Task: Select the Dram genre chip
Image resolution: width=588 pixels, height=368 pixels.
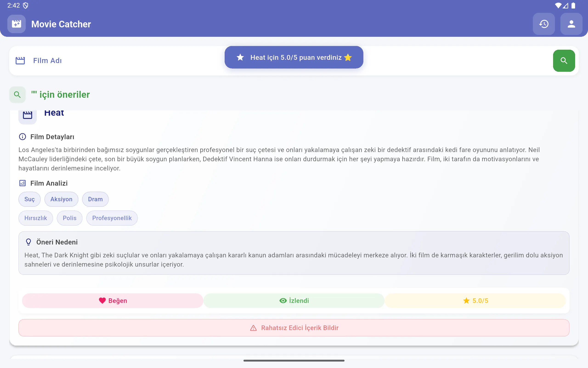Action: (x=95, y=199)
